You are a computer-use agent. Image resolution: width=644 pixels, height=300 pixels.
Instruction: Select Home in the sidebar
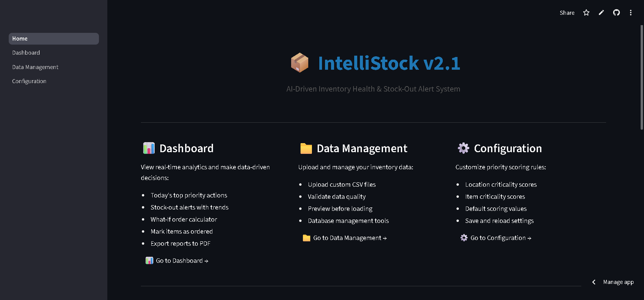click(54, 39)
